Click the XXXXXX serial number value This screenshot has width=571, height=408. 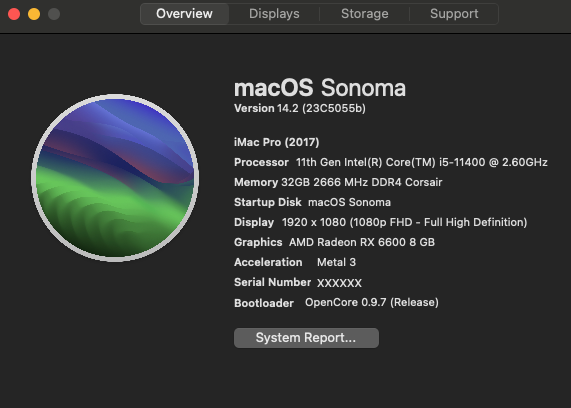339,283
